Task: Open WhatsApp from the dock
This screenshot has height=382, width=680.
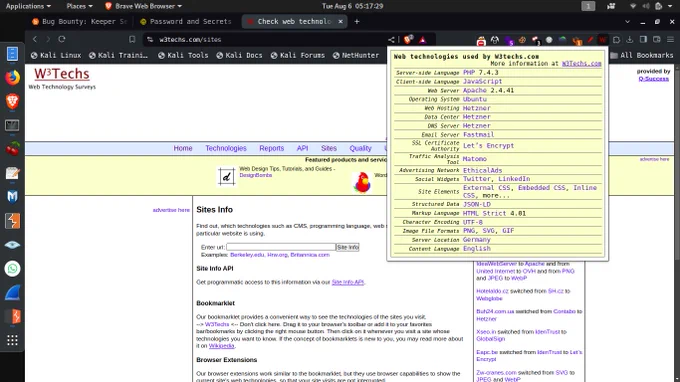Action: click(12, 269)
